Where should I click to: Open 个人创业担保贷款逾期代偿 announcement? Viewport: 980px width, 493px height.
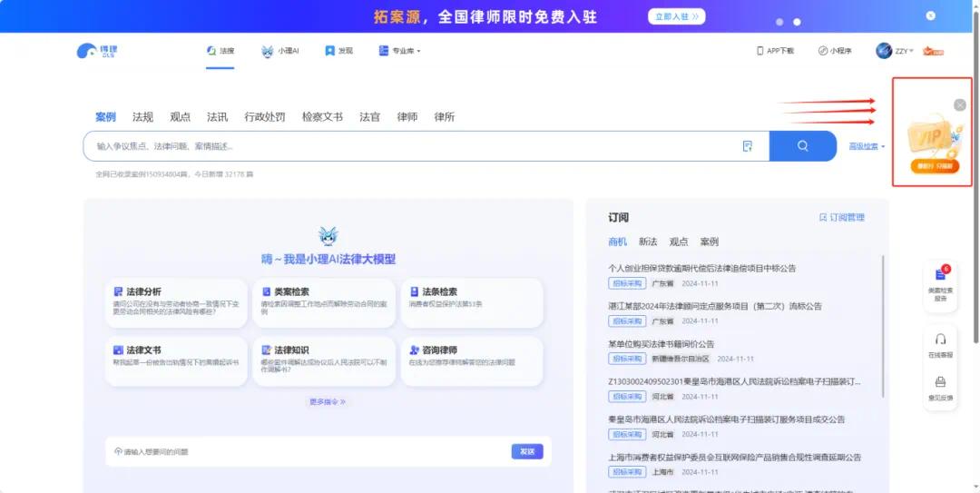pyautogui.click(x=702, y=269)
